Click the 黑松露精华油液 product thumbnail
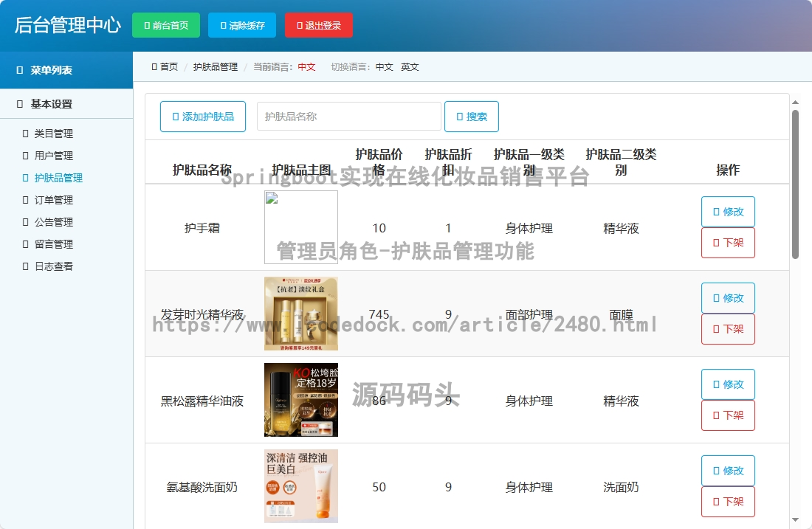Image resolution: width=812 pixels, height=529 pixels. [301, 400]
